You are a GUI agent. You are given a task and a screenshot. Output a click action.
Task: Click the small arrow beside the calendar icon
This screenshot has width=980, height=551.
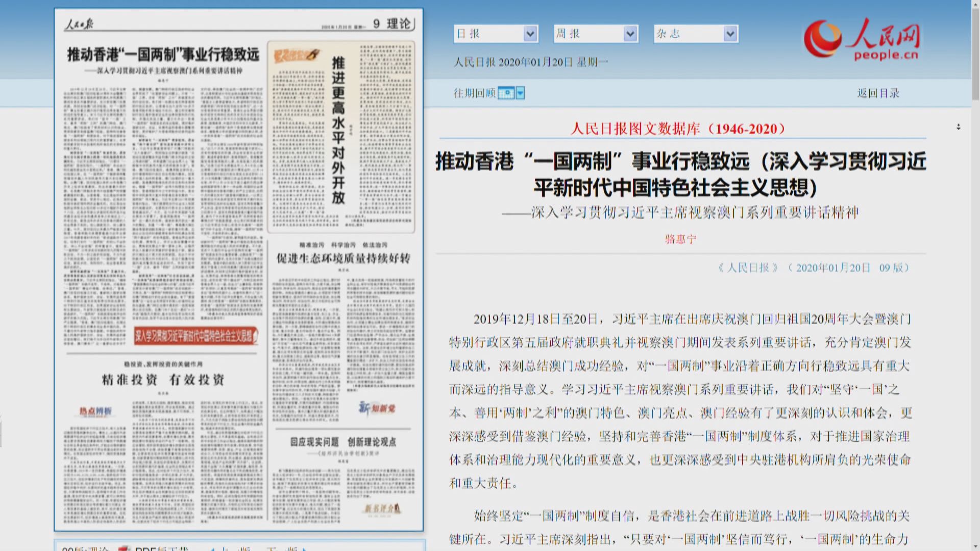[x=520, y=93]
